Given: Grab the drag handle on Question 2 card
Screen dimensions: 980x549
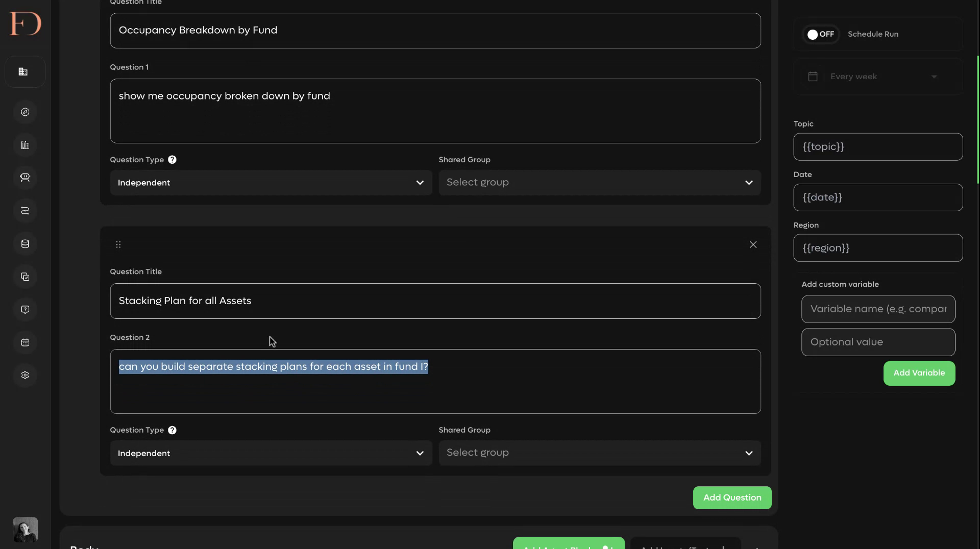Looking at the screenshot, I should coord(118,245).
